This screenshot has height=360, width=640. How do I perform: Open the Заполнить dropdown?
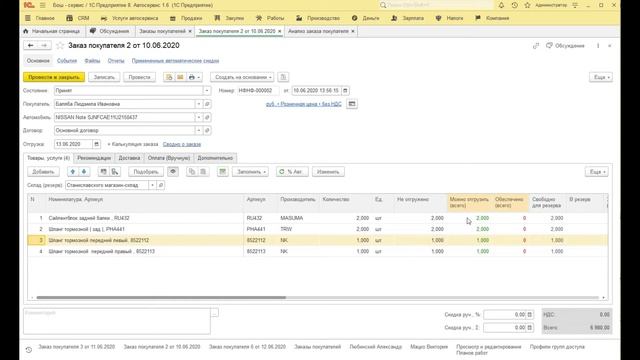[250, 172]
